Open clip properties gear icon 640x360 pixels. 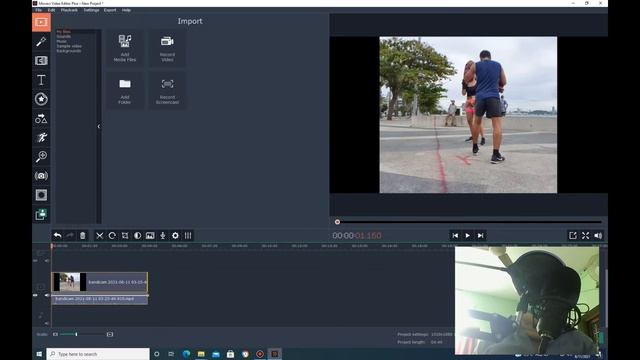coord(175,236)
